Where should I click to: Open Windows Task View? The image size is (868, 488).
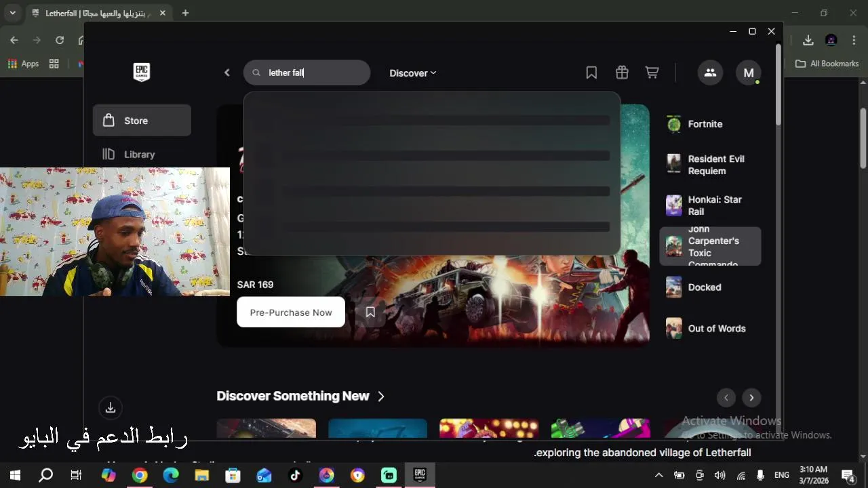pyautogui.click(x=77, y=475)
